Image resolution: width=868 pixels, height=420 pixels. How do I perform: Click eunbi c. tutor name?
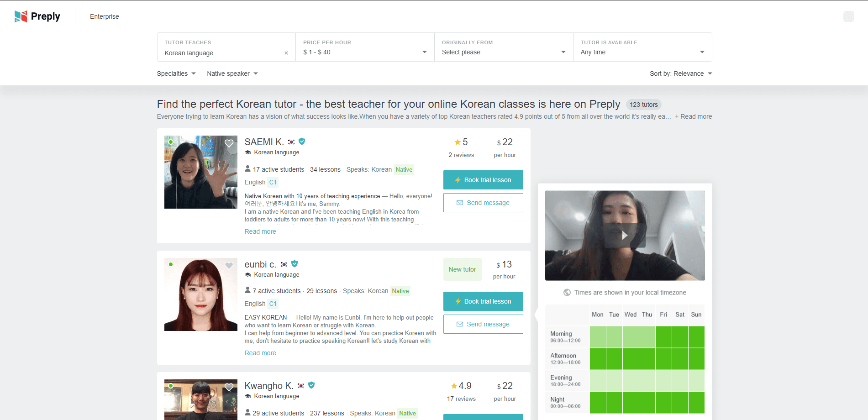click(260, 264)
